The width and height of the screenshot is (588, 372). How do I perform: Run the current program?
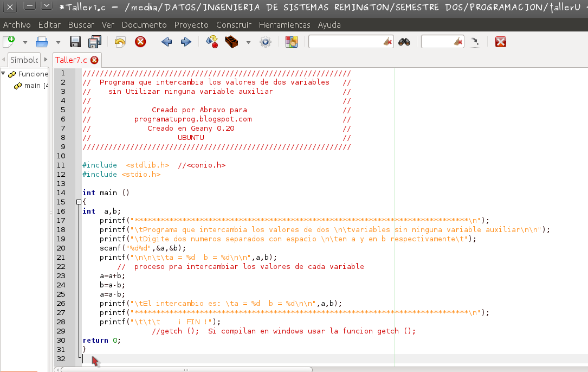[x=265, y=42]
